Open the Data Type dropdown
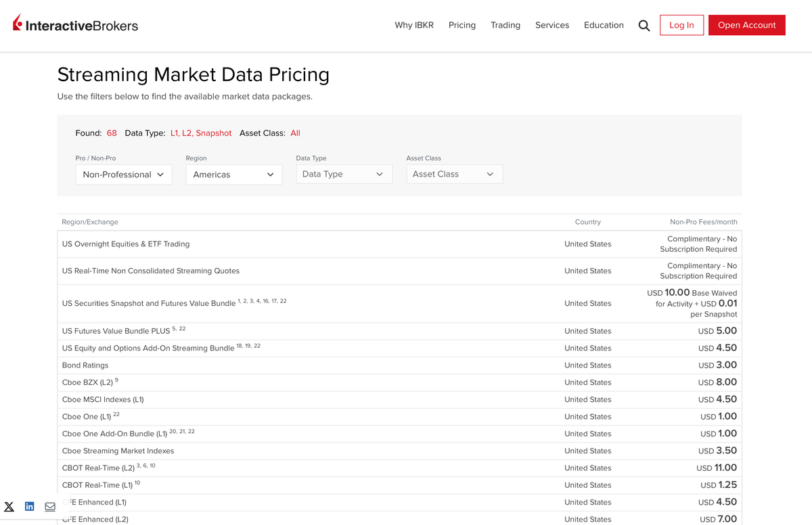This screenshot has height=525, width=812. point(344,174)
